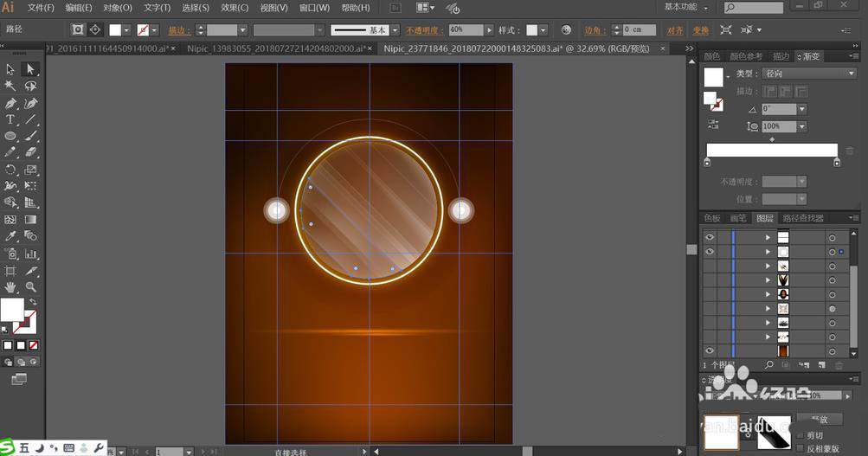The width and height of the screenshot is (868, 456).
Task: Click the 变换 transform link
Action: (x=701, y=30)
